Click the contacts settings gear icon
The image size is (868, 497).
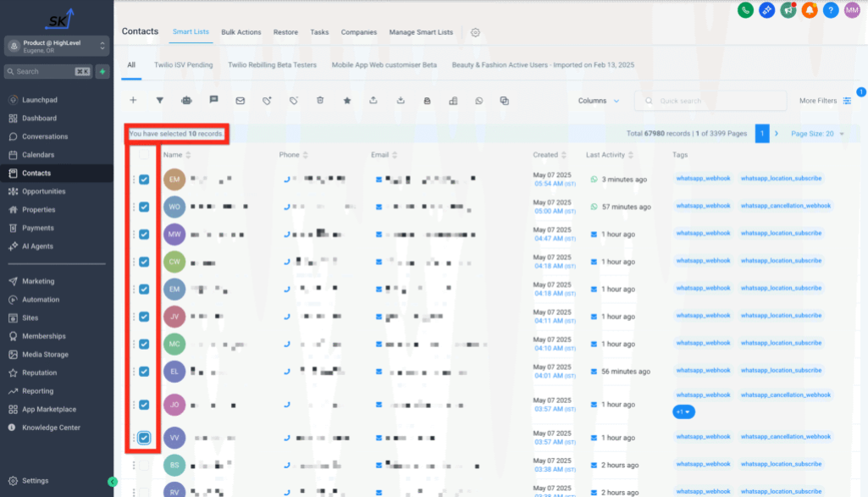click(x=475, y=32)
